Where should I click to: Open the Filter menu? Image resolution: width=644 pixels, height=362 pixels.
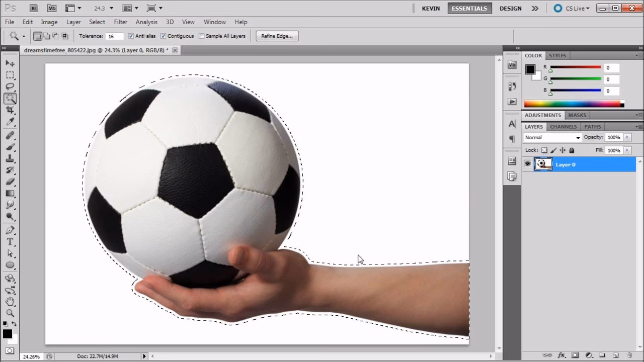pos(120,22)
